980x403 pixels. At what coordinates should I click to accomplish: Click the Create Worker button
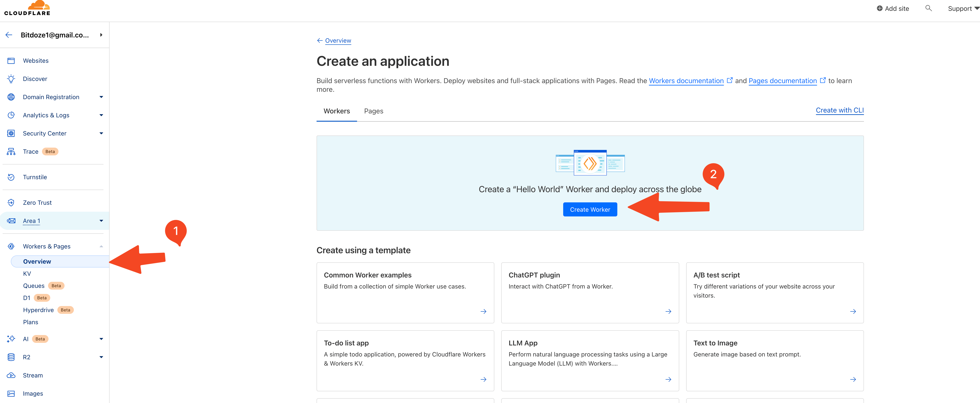point(590,209)
